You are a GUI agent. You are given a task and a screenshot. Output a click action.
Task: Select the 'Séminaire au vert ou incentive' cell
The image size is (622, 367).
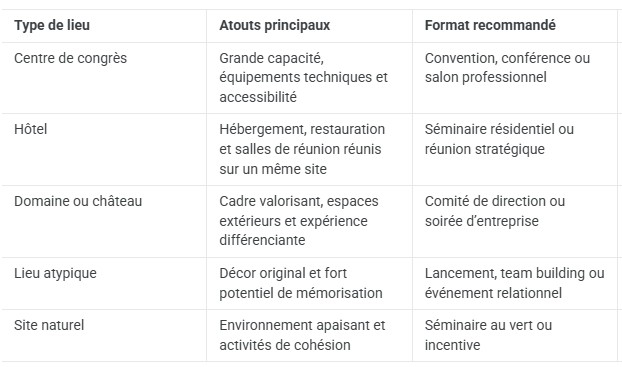488,335
